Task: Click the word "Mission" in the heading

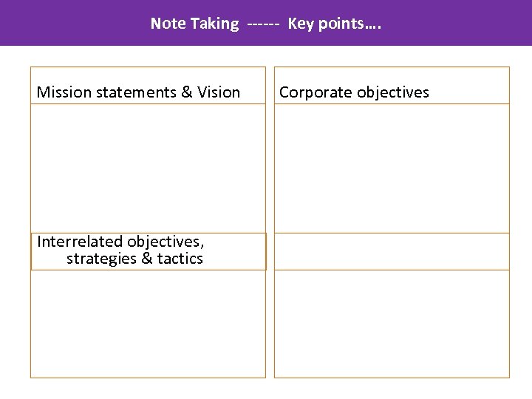Action: tap(63, 92)
